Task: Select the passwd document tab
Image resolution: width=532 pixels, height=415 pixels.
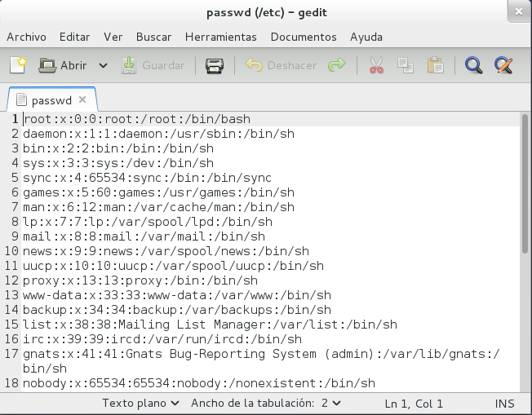Action: click(52, 99)
